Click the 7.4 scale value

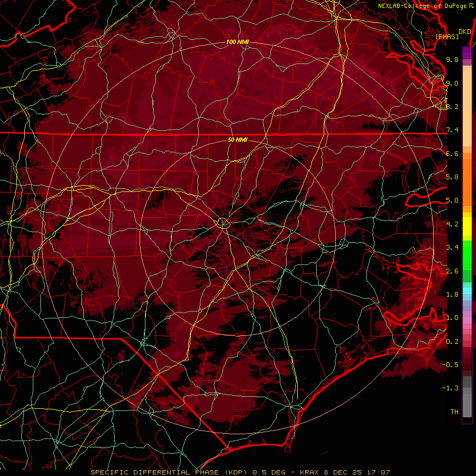coord(452,130)
